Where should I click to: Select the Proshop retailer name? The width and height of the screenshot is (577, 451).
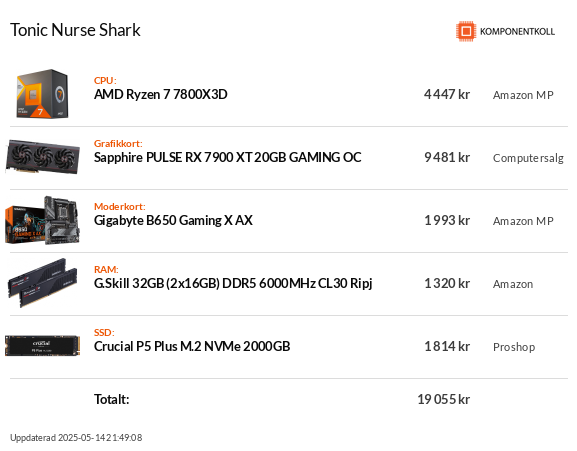tap(514, 347)
